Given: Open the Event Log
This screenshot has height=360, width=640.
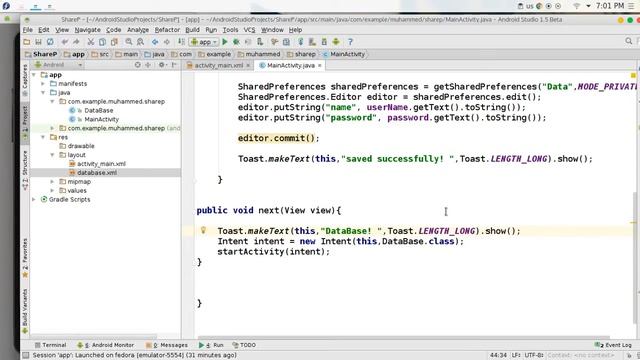Looking at the screenshot, I should click(x=613, y=345).
